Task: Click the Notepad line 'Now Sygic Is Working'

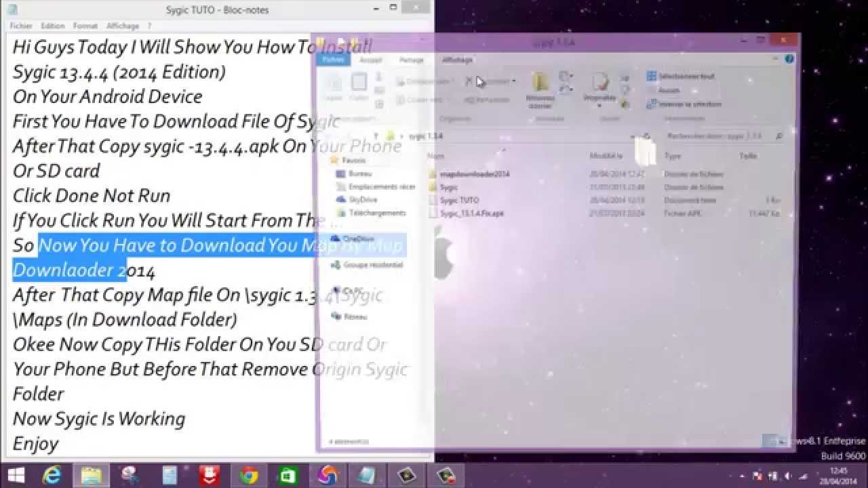Action: 99,419
